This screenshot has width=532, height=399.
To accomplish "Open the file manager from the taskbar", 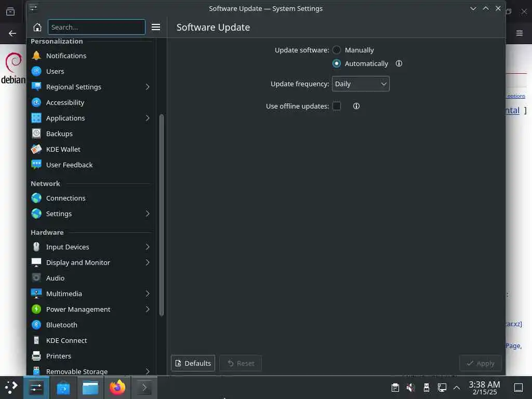I will 90,388.
